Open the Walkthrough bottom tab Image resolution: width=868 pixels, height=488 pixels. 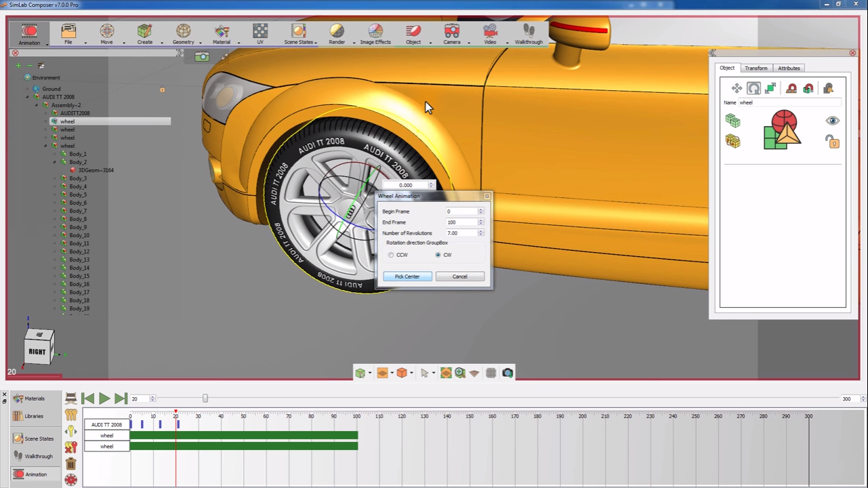coord(33,456)
